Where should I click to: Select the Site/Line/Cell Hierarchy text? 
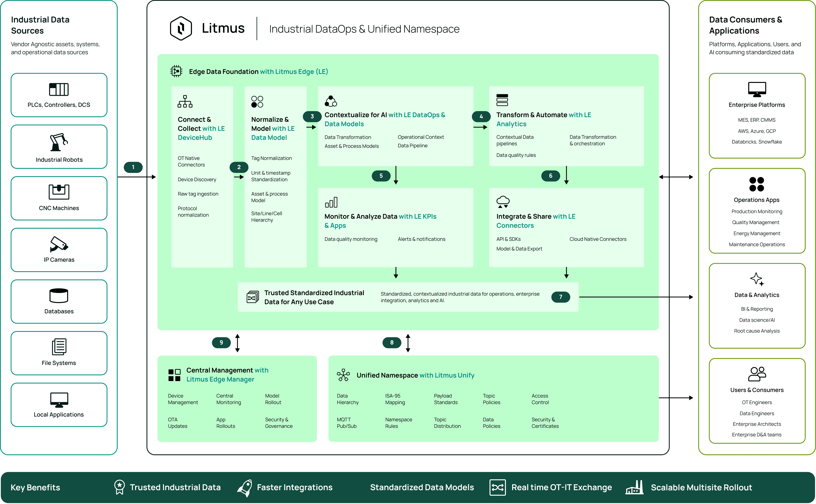pos(266,217)
